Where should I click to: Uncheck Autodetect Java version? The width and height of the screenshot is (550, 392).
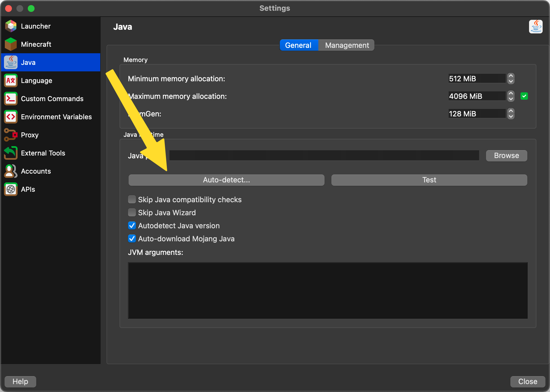tap(132, 225)
